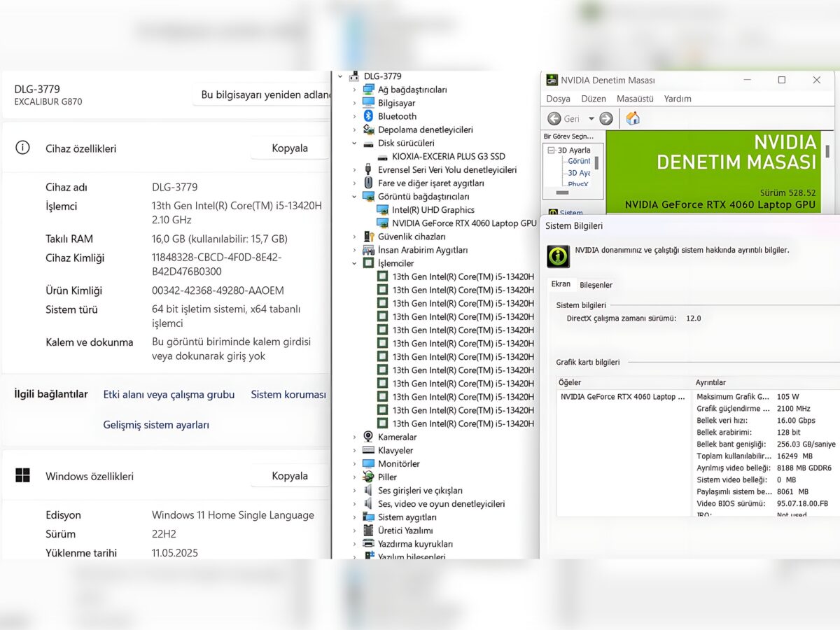Click the Disk sürücüleri drive icon

tap(368, 143)
